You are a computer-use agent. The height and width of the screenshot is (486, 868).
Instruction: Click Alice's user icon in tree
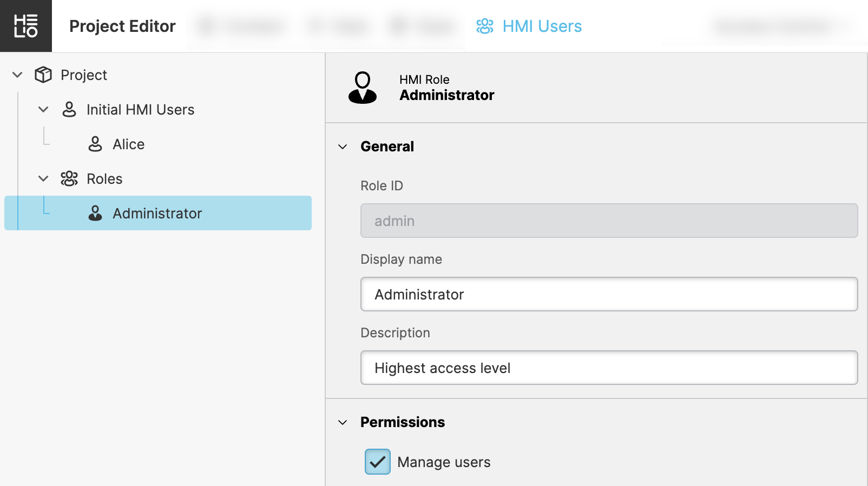tap(95, 144)
